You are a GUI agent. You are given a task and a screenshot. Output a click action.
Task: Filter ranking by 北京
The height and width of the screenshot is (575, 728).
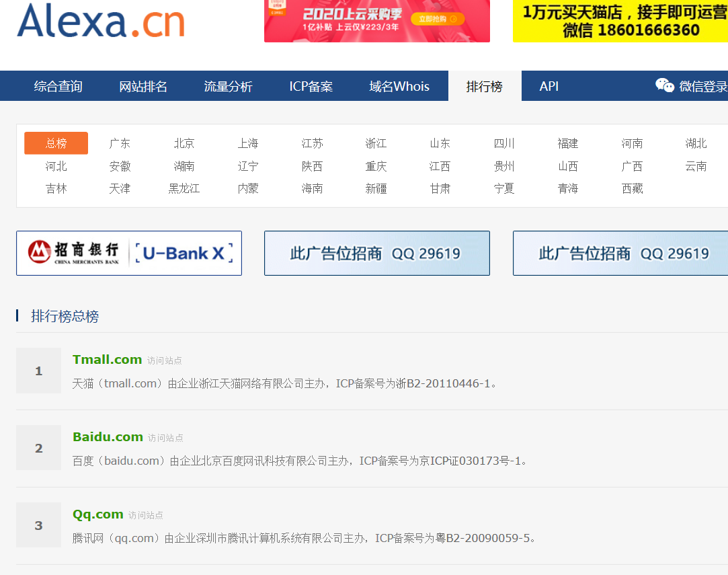click(184, 143)
